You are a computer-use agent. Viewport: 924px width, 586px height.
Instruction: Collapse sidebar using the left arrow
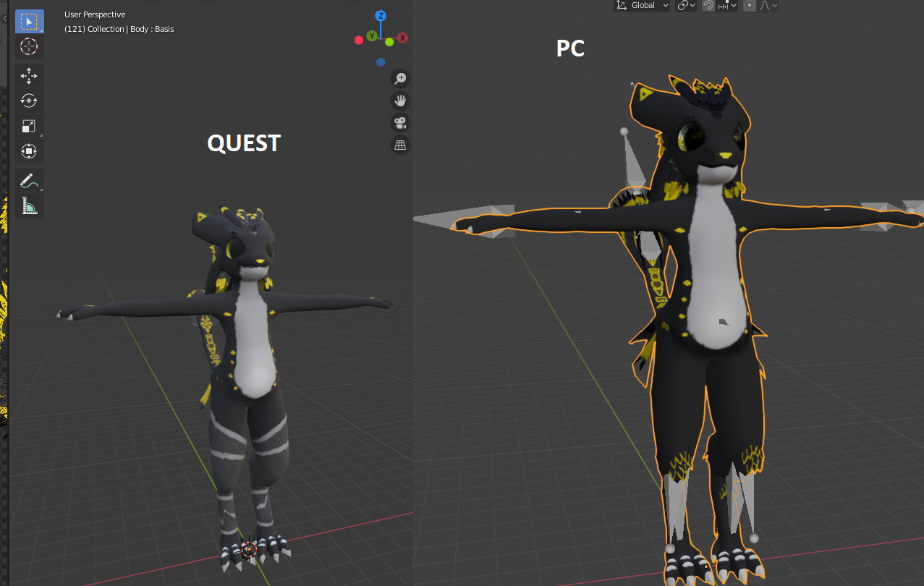coord(4,18)
